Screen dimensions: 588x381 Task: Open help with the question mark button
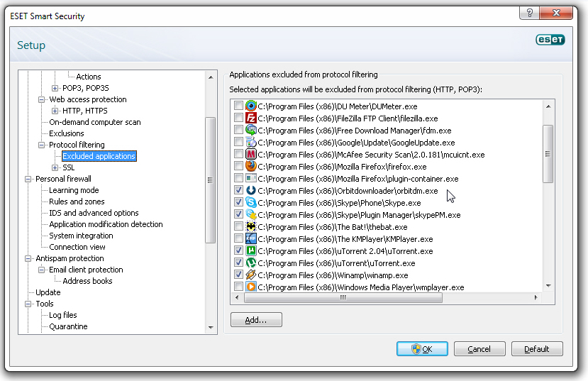coord(530,13)
